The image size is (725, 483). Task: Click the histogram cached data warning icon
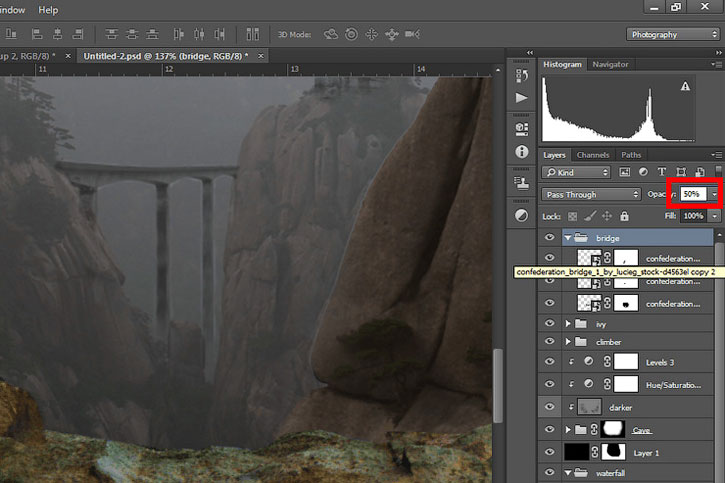pyautogui.click(x=685, y=86)
